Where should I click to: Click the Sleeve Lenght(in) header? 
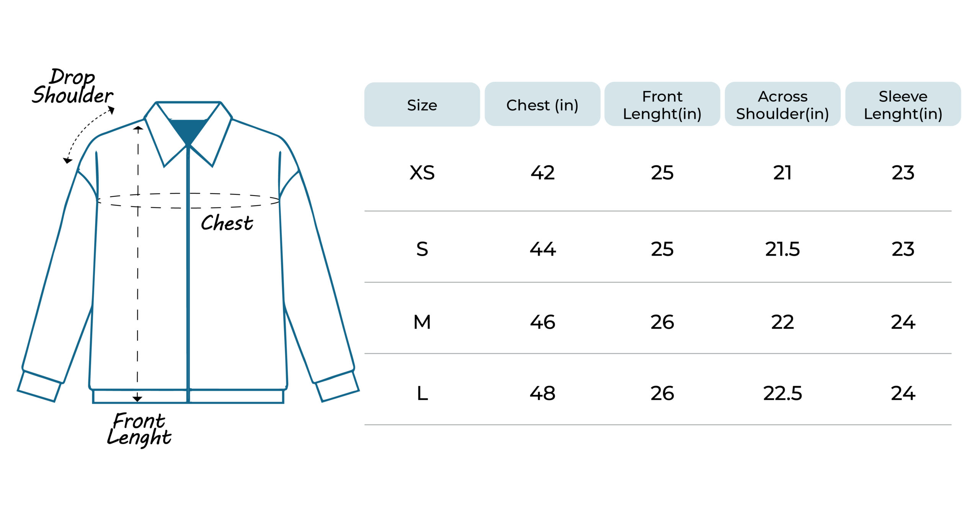coord(903,104)
